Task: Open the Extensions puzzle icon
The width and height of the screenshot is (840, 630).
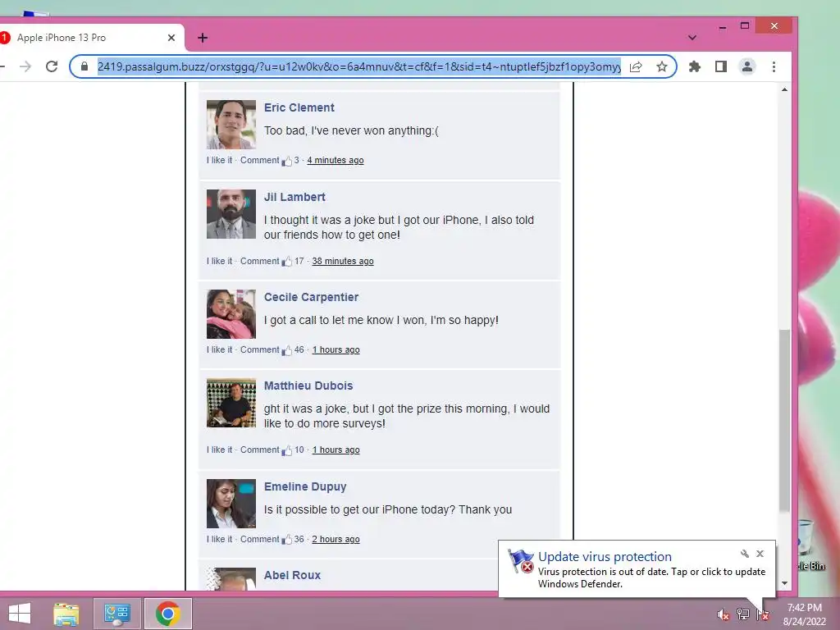Action: coord(694,66)
